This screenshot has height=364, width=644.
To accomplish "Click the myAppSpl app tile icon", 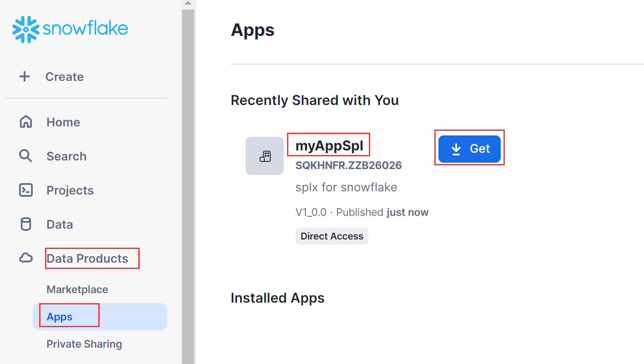I will point(265,156).
